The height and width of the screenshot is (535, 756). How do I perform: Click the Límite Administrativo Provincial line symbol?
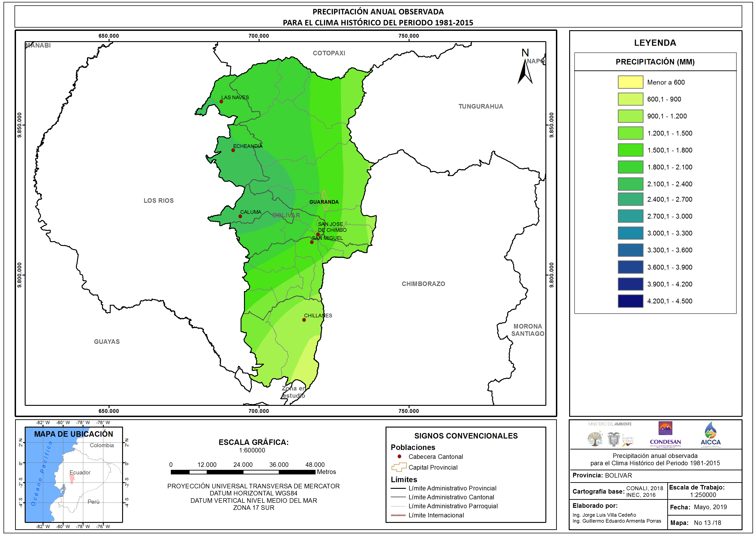point(398,488)
